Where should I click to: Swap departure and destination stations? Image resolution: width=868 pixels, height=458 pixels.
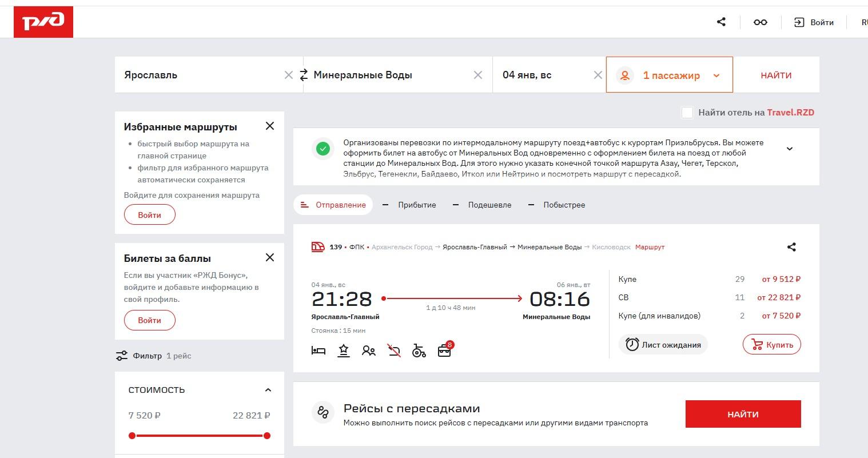(304, 75)
